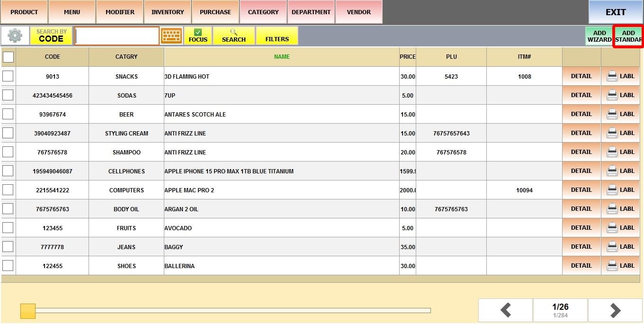Open the Filters options
The height and width of the screenshot is (324, 644).
click(277, 36)
